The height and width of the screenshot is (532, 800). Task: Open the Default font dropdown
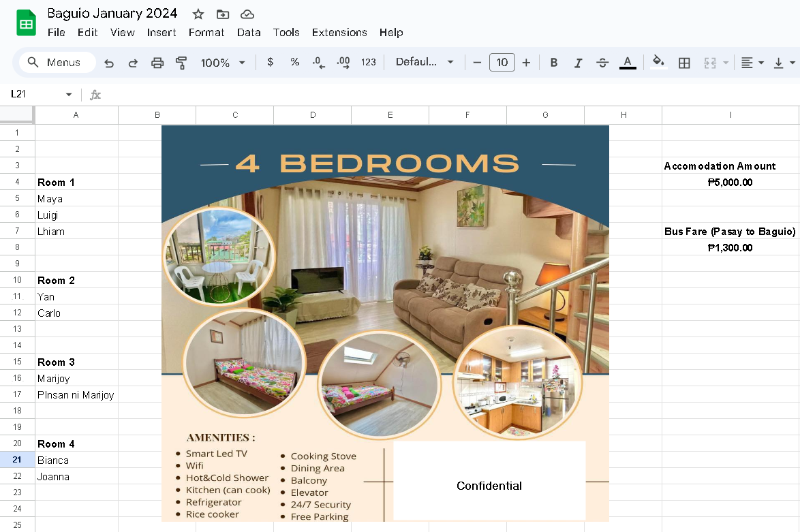[x=425, y=62]
